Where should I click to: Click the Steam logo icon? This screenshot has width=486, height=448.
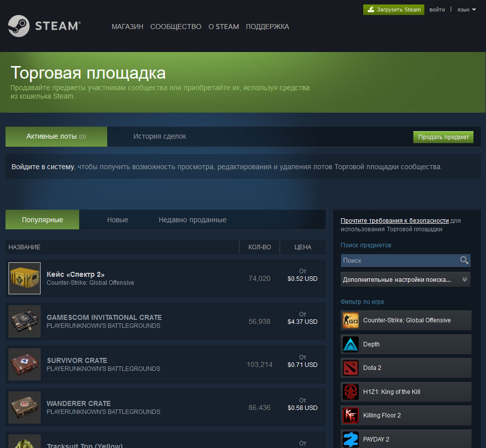point(19,26)
